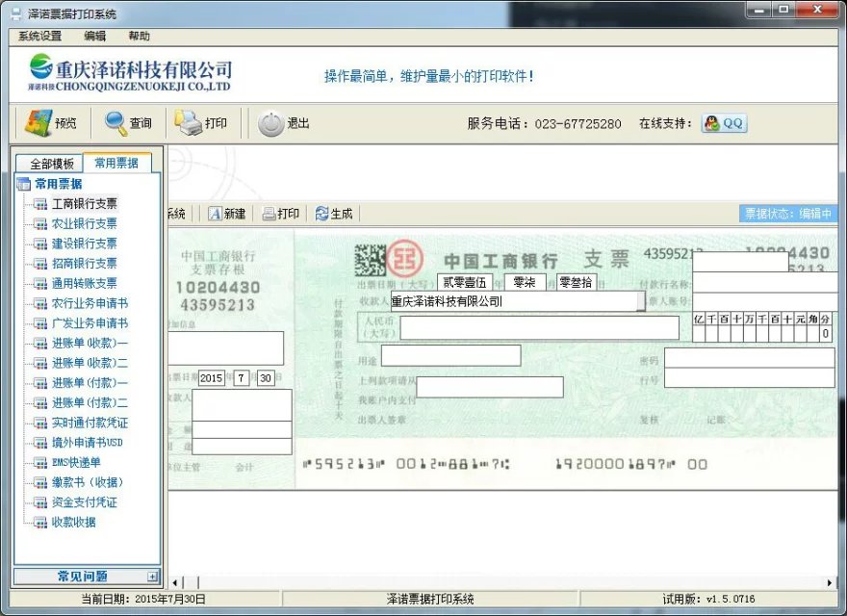This screenshot has width=847, height=616.
Task: Click the stub 收款人 field
Action: (x=242, y=404)
